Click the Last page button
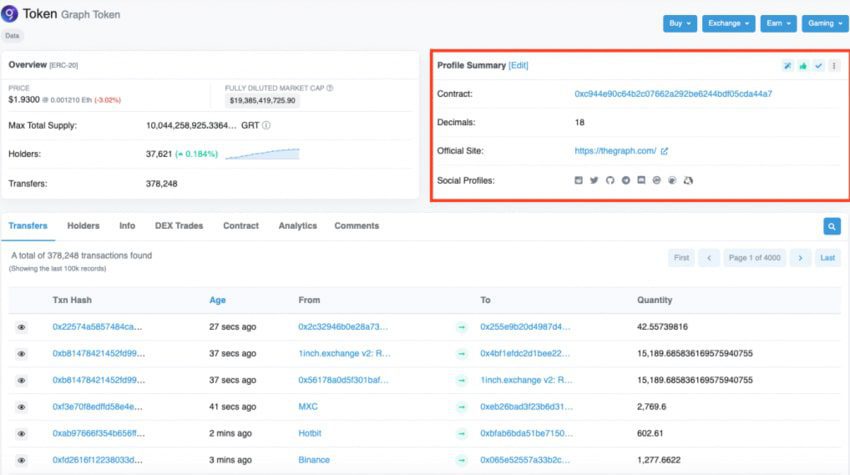This screenshot has height=475, width=850. pos(827,258)
